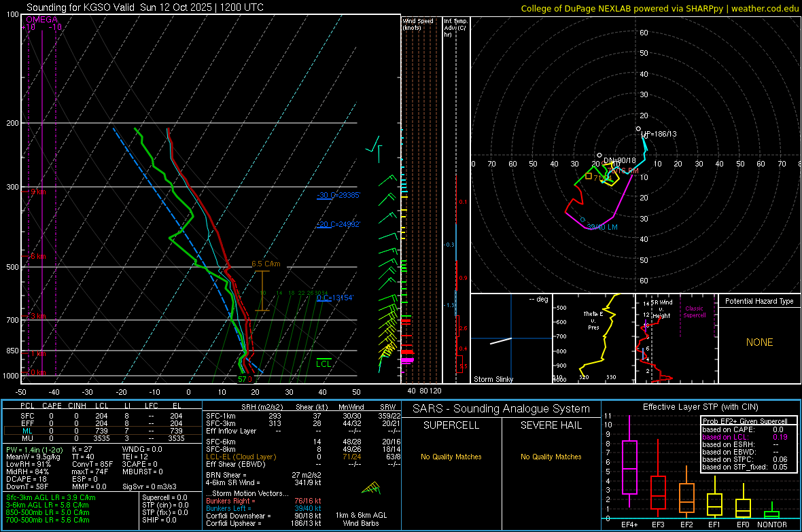802x532 pixels.
Task: Click the 39/40 LM hodograph label
Action: point(602,227)
